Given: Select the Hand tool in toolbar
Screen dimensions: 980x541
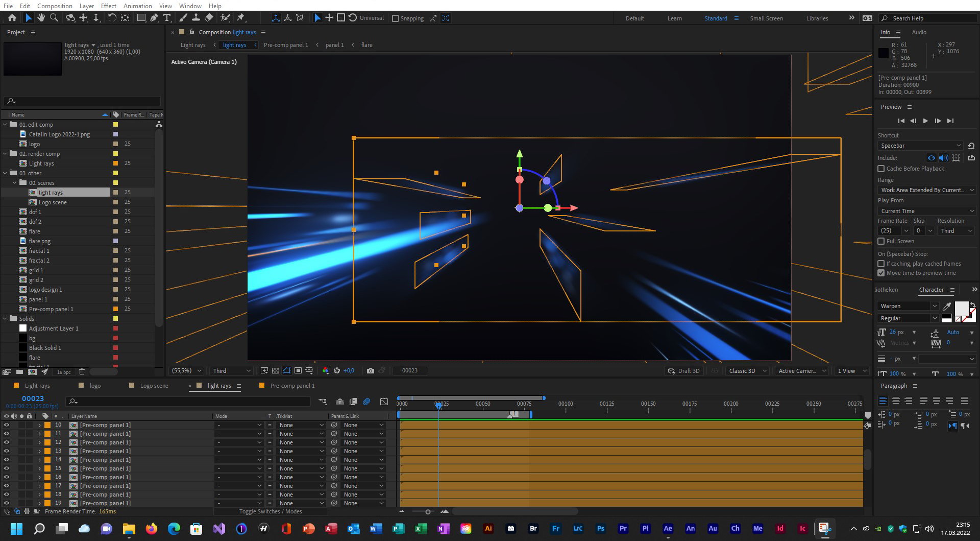Looking at the screenshot, I should [41, 18].
